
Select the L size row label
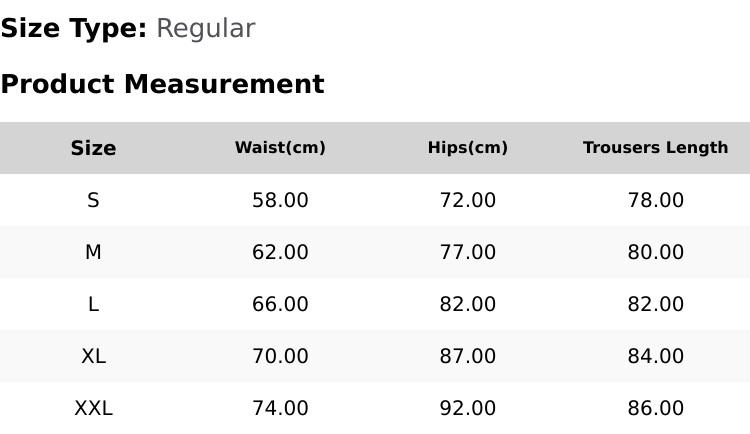(x=93, y=304)
